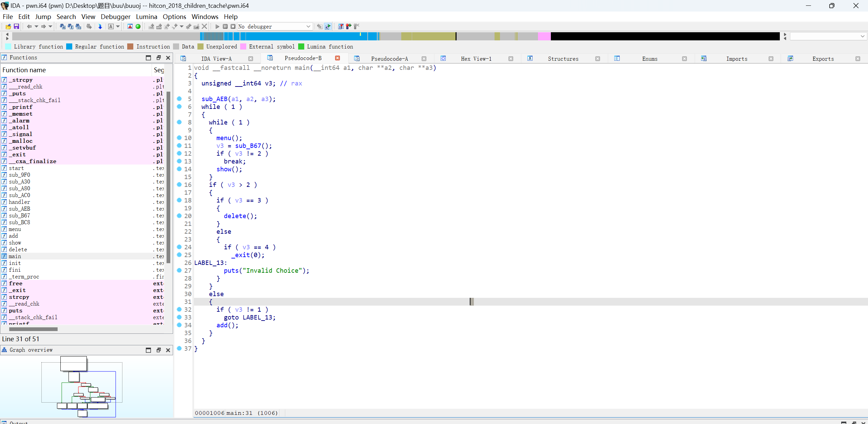Click the add breakpoint traffic light icon

tap(348, 26)
